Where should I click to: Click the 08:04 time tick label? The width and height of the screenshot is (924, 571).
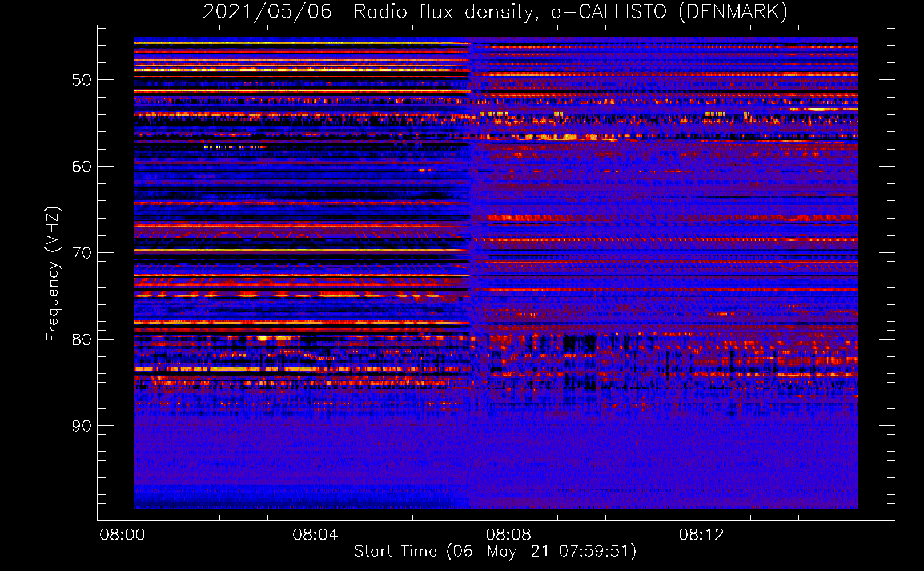pyautogui.click(x=315, y=535)
